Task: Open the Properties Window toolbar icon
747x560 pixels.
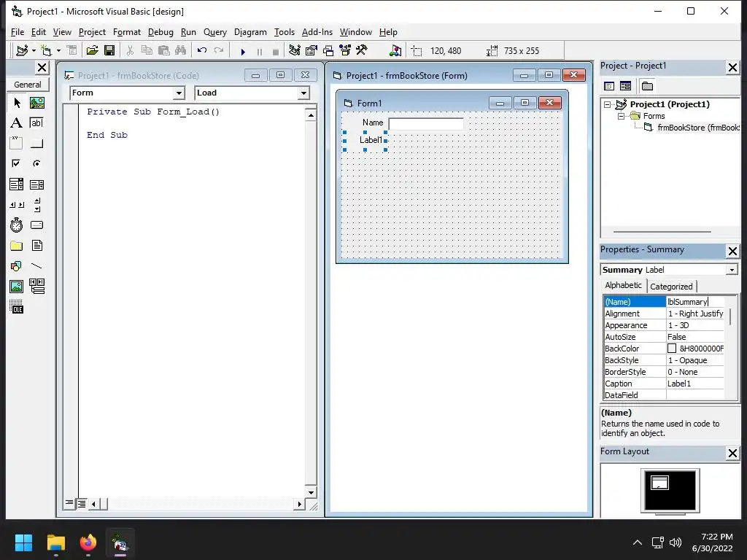Action: [x=311, y=50]
